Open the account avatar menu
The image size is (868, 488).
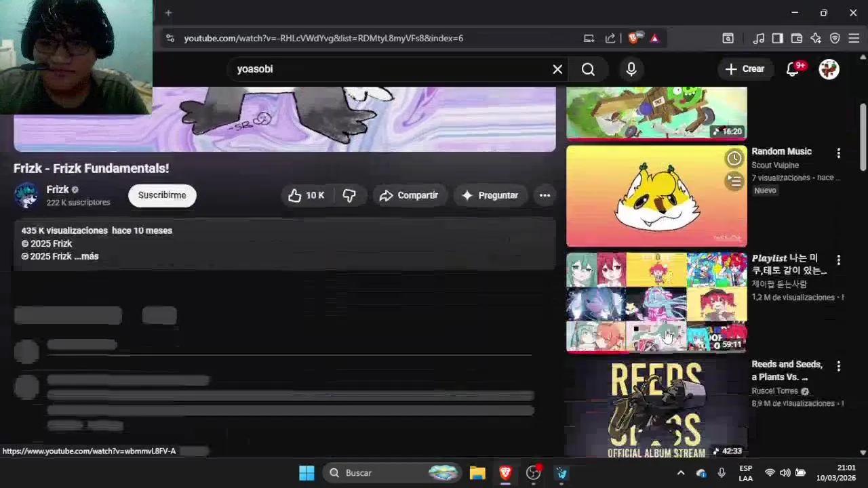[x=829, y=69]
